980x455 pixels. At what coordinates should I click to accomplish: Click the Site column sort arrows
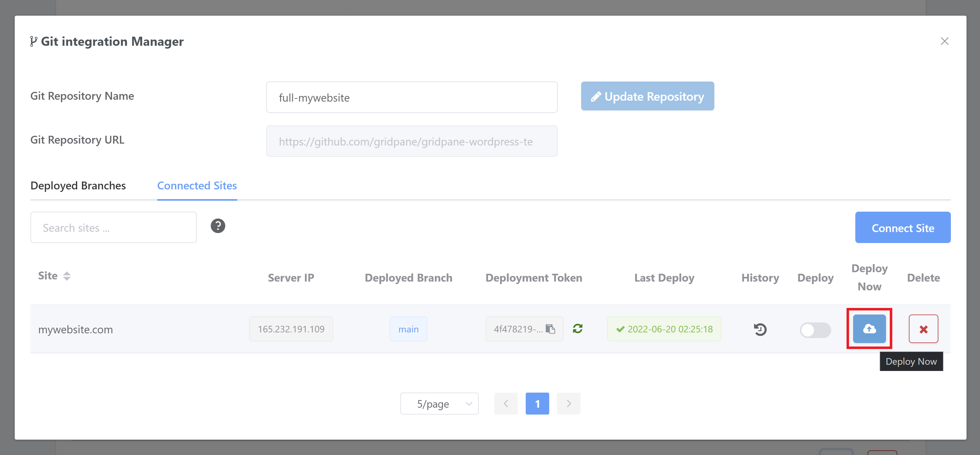coord(67,276)
